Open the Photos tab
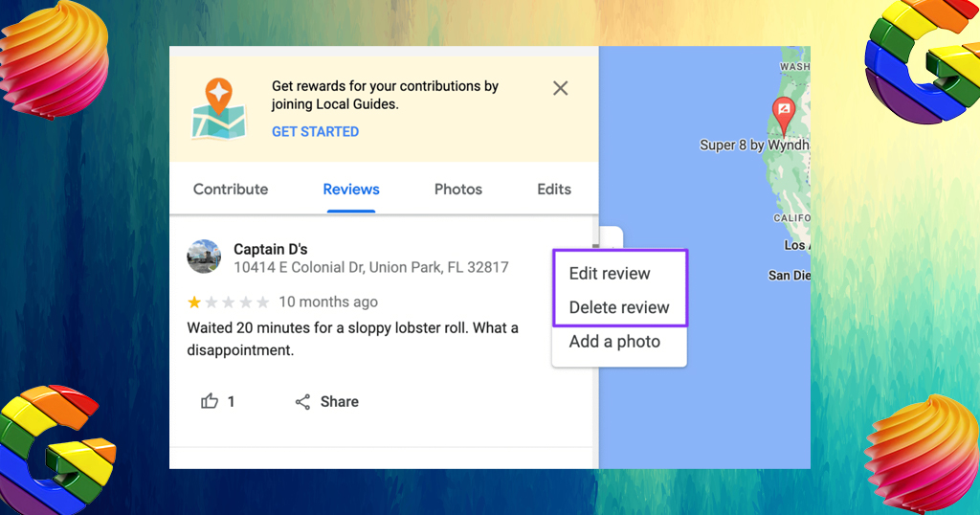Viewport: 980px width, 515px height. pyautogui.click(x=458, y=190)
